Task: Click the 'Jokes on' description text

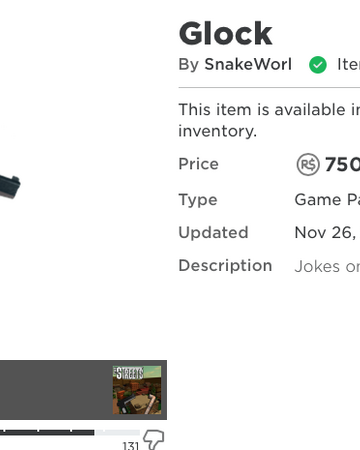Action: [x=327, y=266]
